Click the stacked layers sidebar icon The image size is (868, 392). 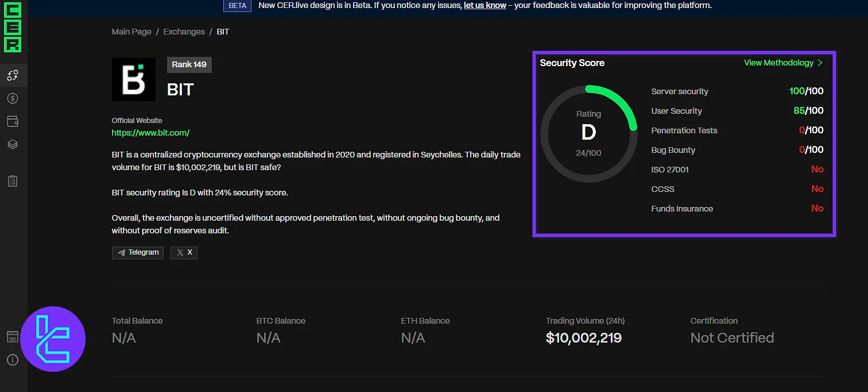13,144
